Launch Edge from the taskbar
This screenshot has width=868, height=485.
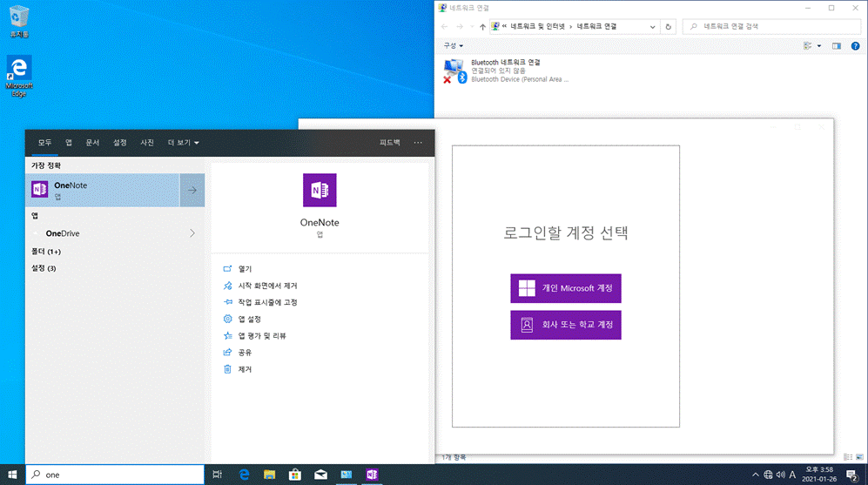244,475
